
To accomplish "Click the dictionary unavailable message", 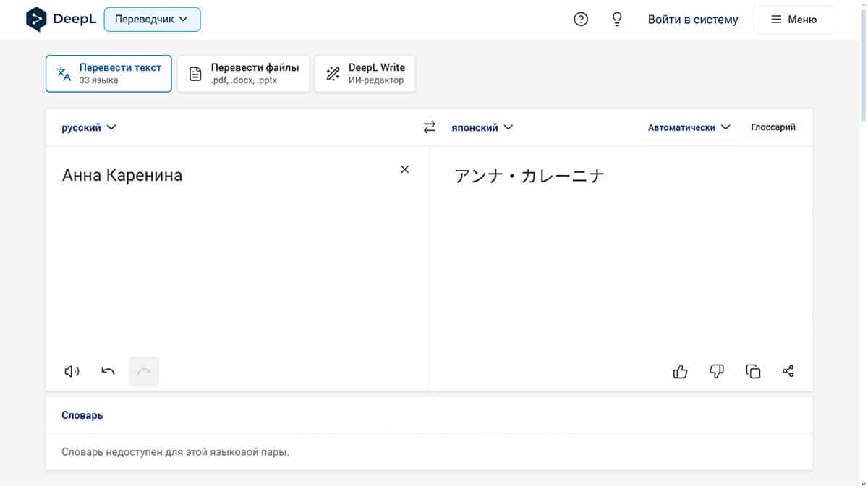I will [x=175, y=452].
